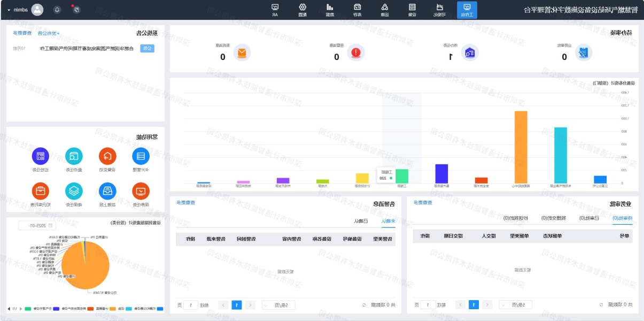
Task: Click the red 告警消息 alert icon
Action: point(356,52)
